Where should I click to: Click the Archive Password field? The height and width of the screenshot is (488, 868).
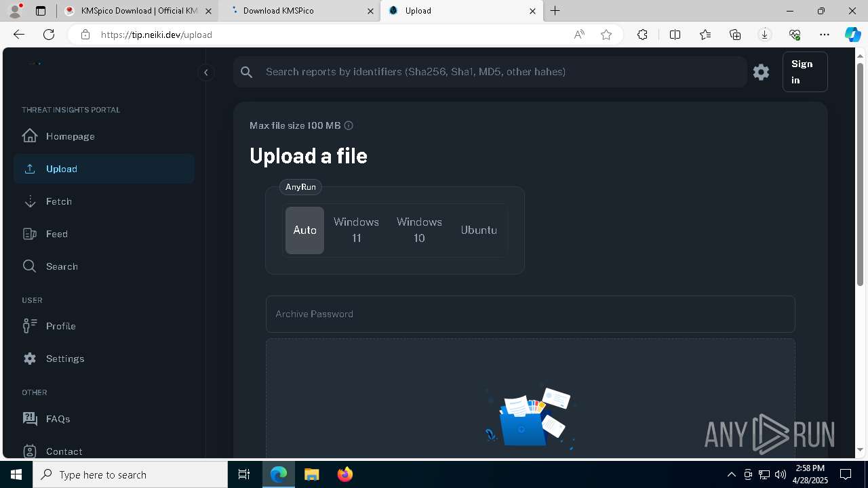coord(530,314)
